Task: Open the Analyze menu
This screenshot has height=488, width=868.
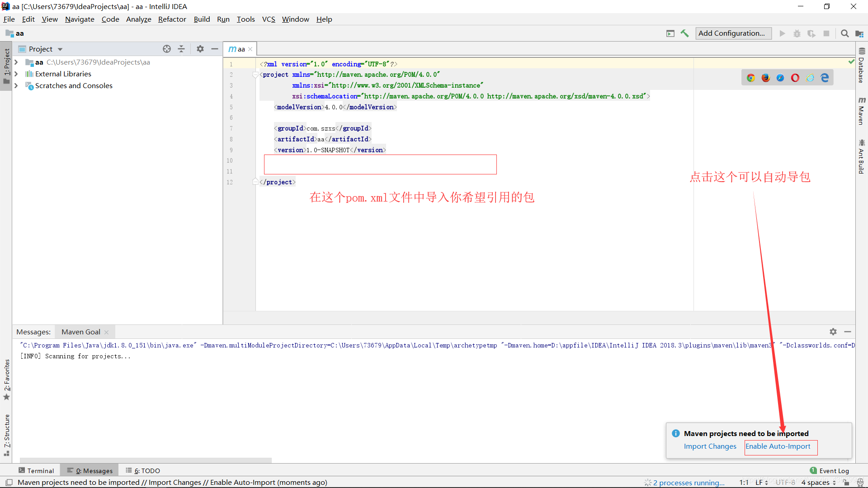Action: (x=138, y=19)
